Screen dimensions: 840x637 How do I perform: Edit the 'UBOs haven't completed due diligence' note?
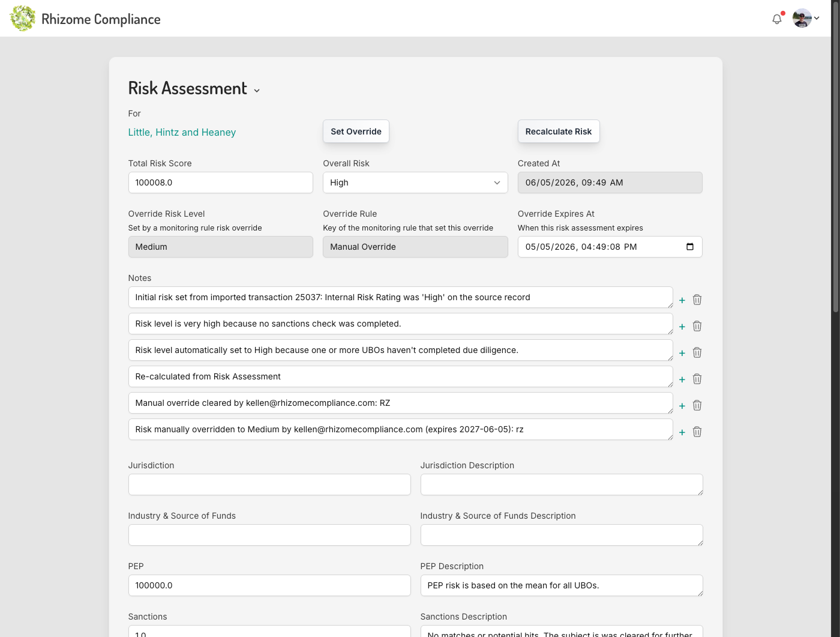click(x=400, y=350)
